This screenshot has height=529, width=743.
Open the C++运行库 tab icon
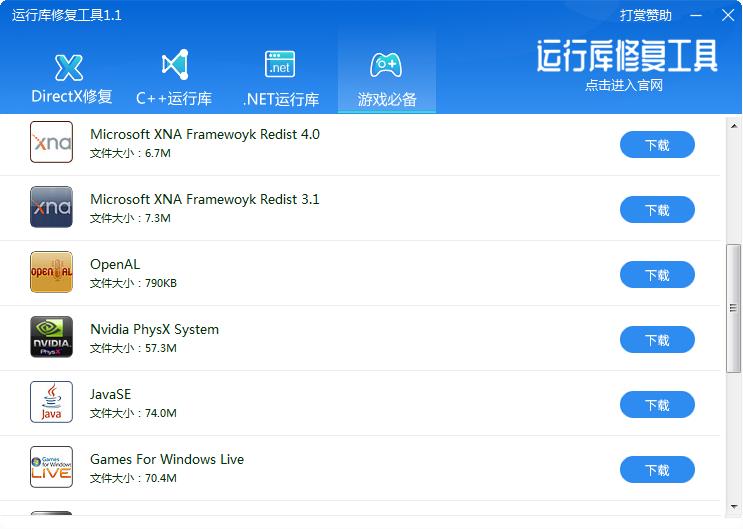click(175, 65)
